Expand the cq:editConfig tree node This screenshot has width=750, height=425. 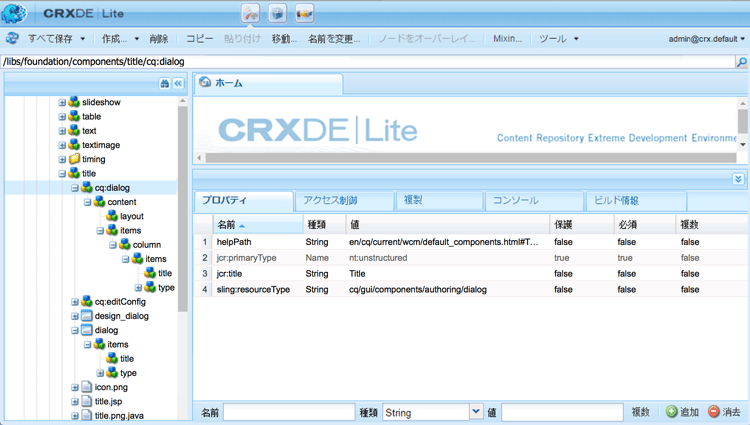pos(75,302)
